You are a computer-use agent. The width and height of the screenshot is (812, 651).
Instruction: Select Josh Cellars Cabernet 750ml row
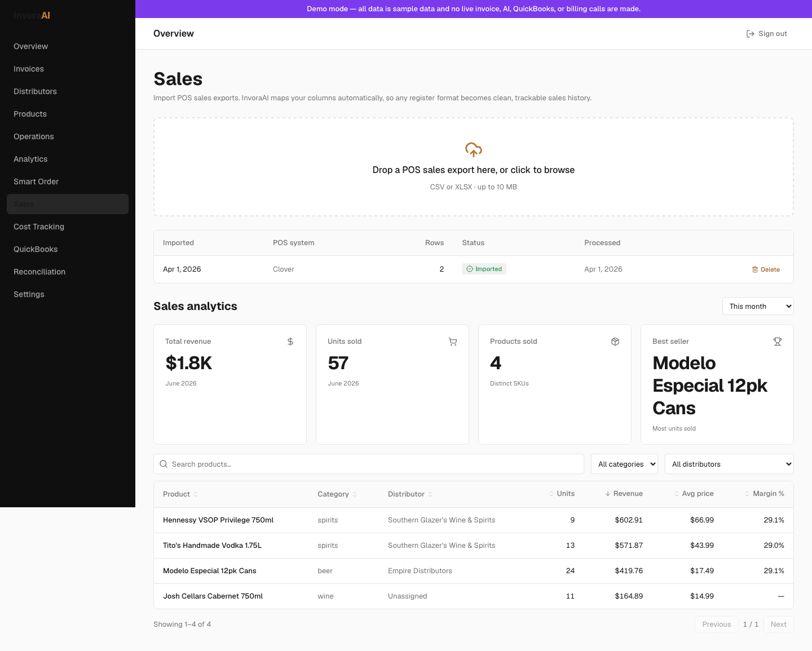pos(474,596)
